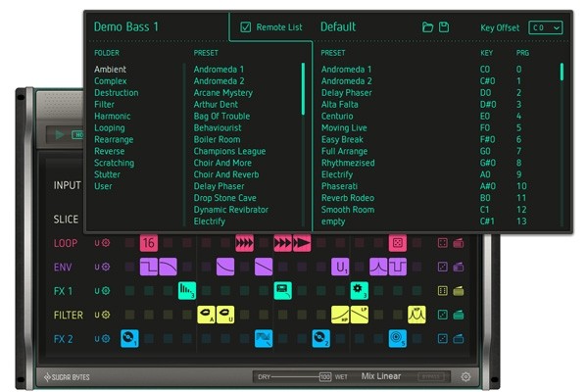Click the Demo Bass 1 preset name

click(x=126, y=26)
